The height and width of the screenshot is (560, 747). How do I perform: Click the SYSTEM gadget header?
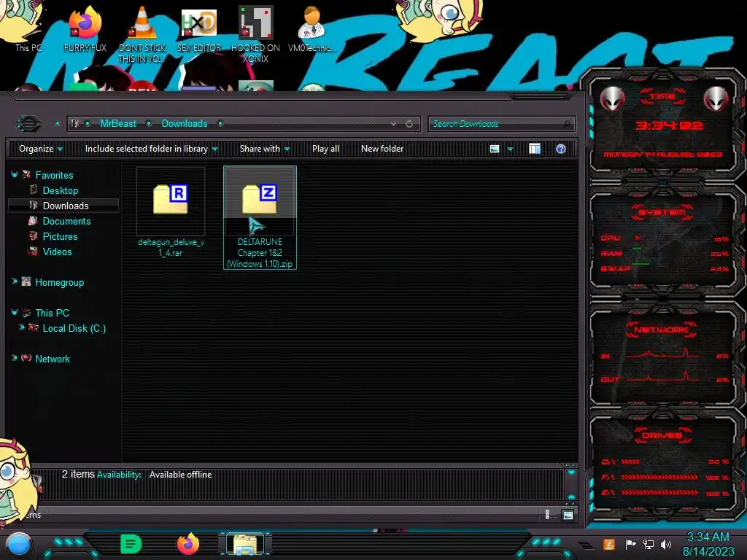pyautogui.click(x=662, y=212)
